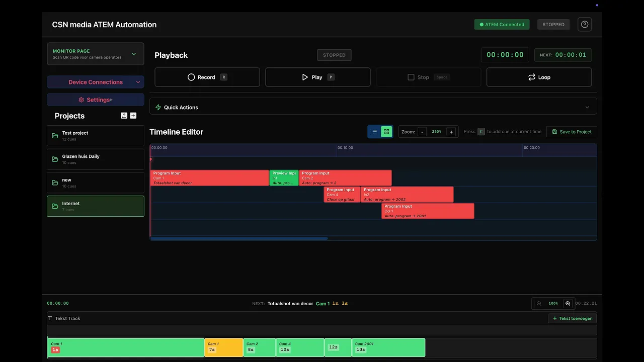Screen dimensions: 644x362
Task: Select the Program Input Col 1 cue
Action: pyautogui.click(x=428, y=211)
